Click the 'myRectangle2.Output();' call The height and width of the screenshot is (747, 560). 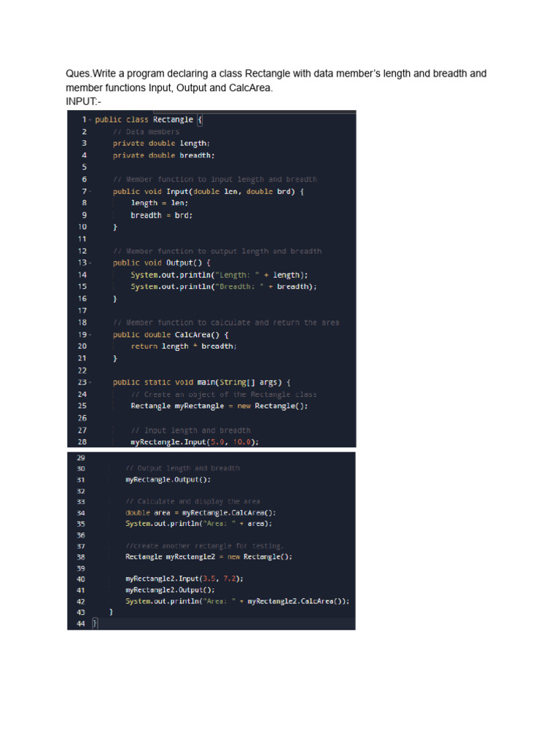(x=170, y=589)
